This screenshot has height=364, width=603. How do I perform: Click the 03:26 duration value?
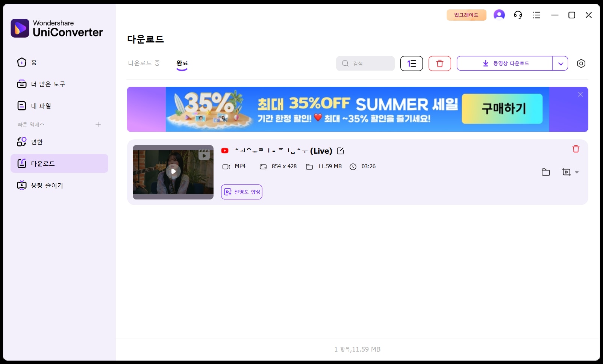click(368, 166)
